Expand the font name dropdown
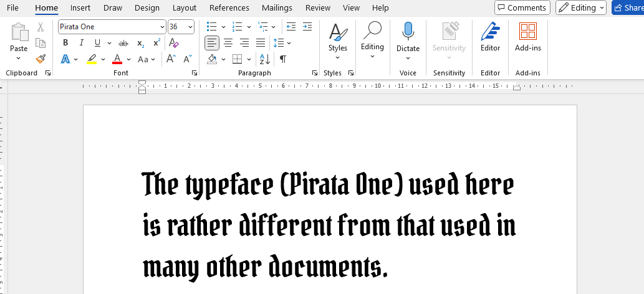This screenshot has width=644, height=294. 162,27
